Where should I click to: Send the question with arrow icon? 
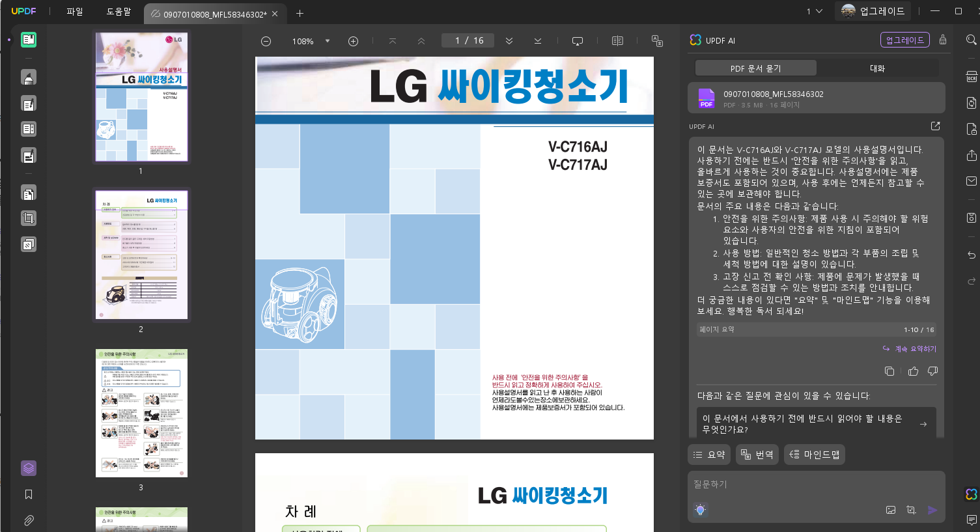932,510
